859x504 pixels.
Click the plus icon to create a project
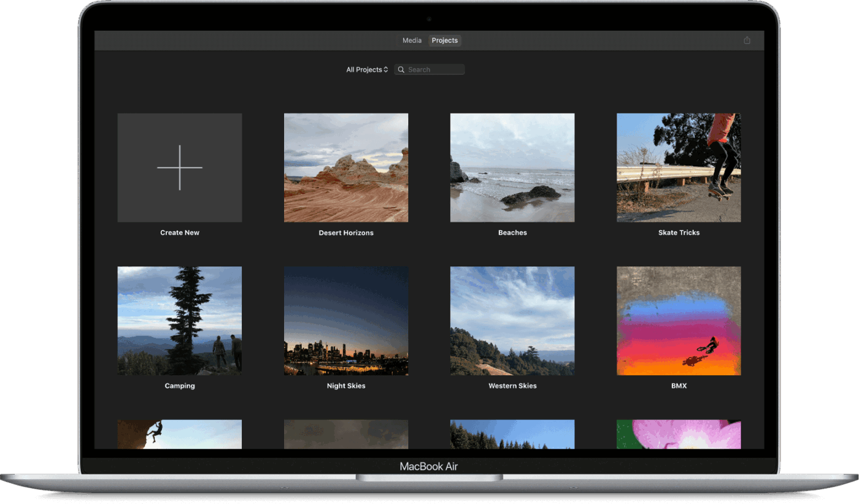coord(179,167)
